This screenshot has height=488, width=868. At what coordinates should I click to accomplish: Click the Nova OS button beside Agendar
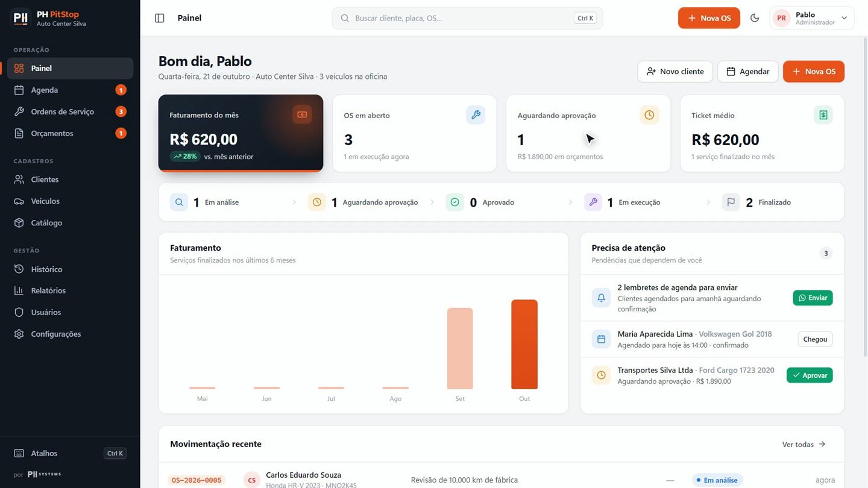click(814, 71)
